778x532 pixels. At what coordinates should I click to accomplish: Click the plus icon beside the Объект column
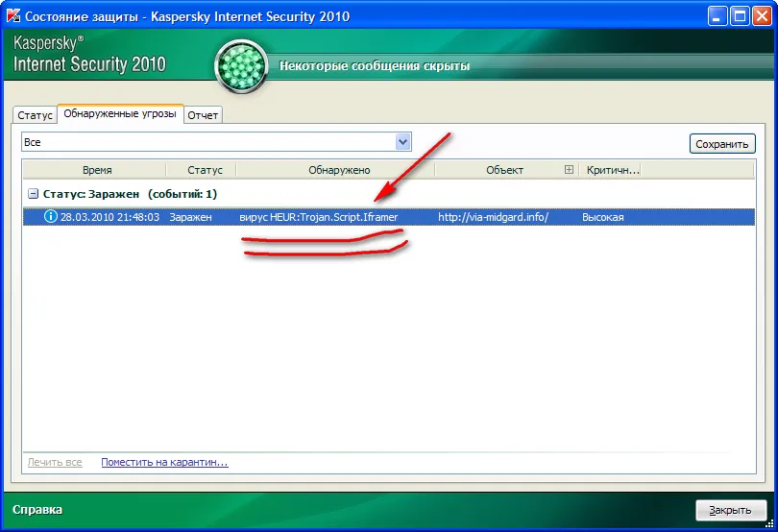click(x=569, y=170)
